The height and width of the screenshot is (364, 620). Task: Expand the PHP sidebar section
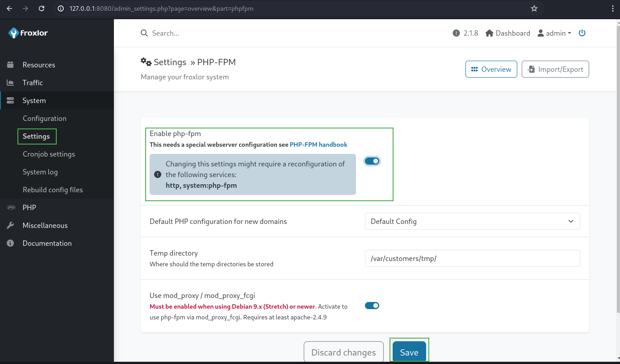click(x=57, y=207)
